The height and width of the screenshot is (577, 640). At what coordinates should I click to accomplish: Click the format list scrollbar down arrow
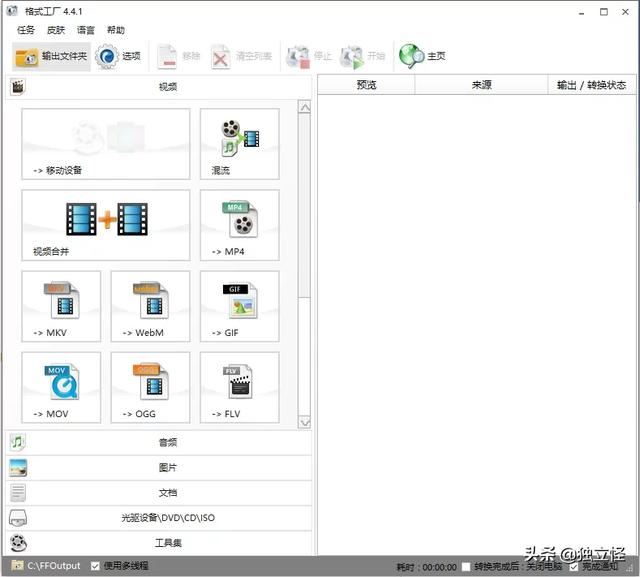(304, 422)
